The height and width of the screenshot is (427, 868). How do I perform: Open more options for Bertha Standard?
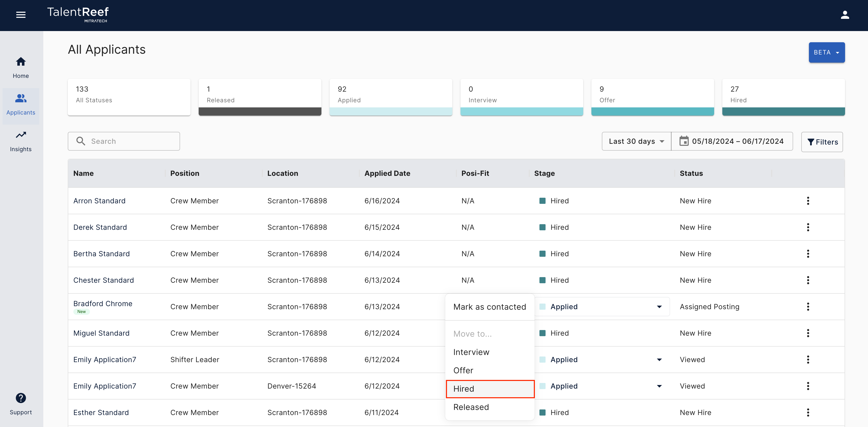(x=808, y=253)
